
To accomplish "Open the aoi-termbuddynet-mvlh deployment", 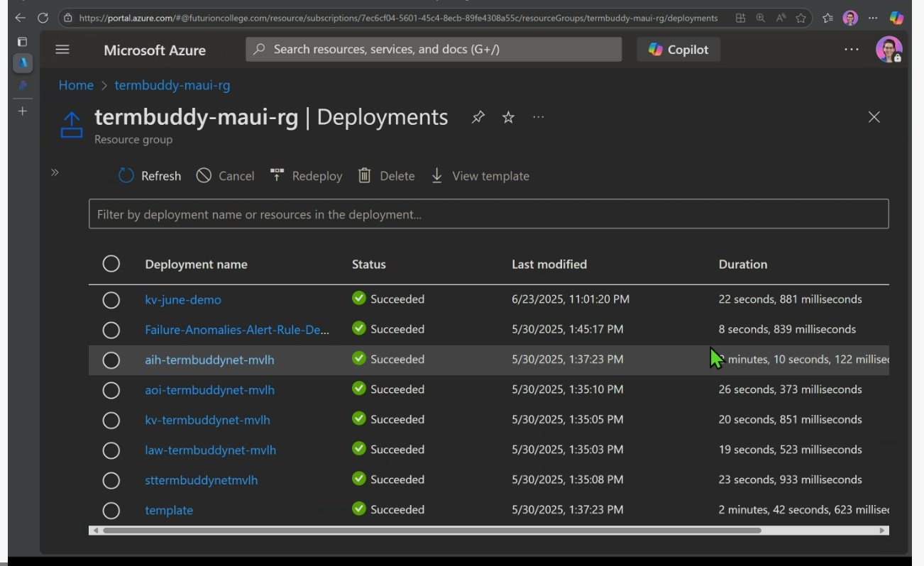I will (x=209, y=390).
